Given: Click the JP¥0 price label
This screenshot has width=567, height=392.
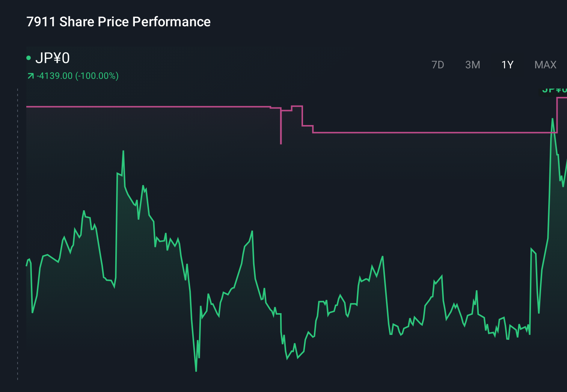Looking at the screenshot, I should [x=53, y=57].
